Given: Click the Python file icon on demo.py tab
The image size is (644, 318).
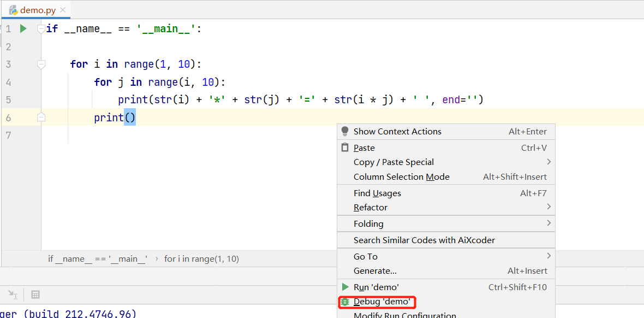Looking at the screenshot, I should click(x=13, y=10).
